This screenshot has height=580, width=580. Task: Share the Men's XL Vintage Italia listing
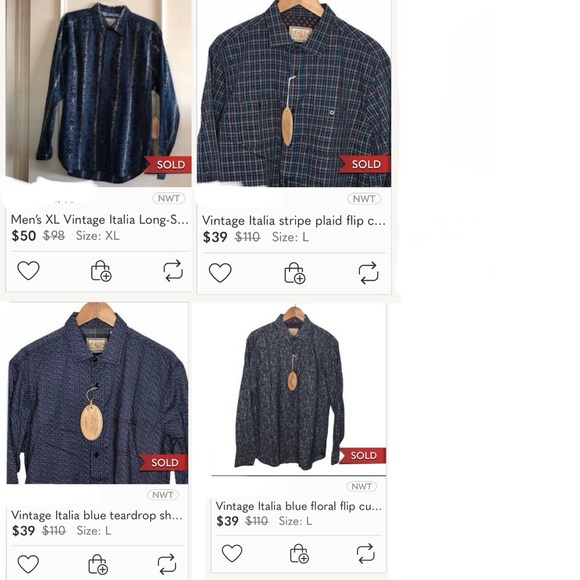click(173, 271)
